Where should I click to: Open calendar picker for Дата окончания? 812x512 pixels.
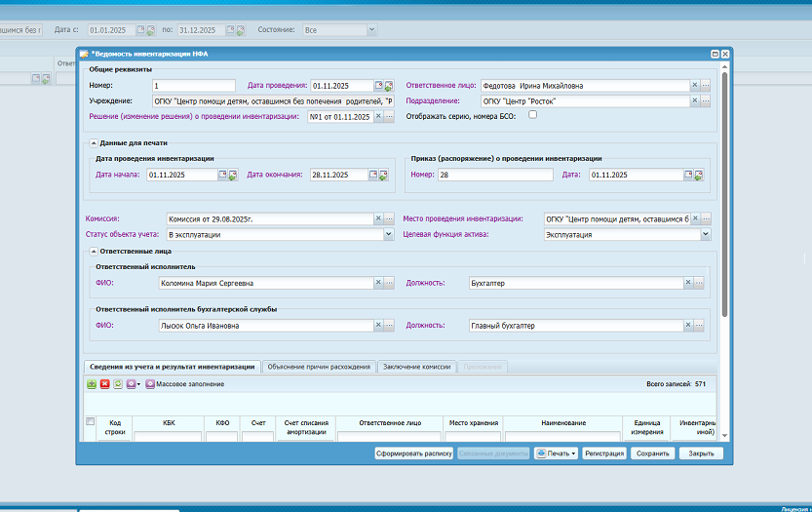click(x=373, y=176)
